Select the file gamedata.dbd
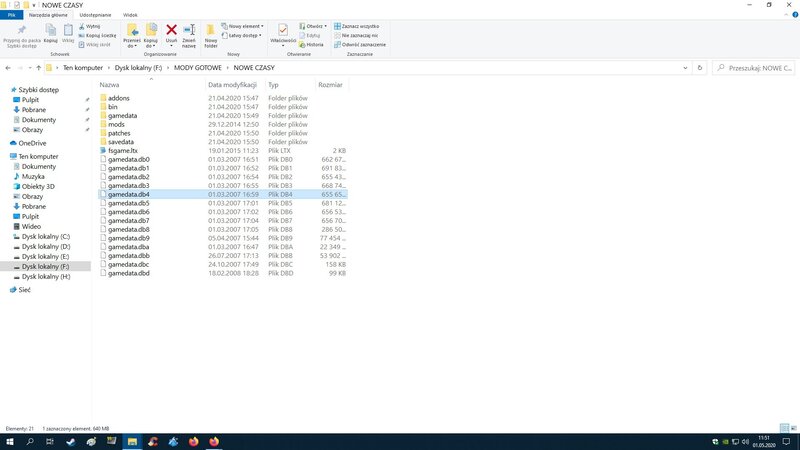Screen dimensions: 800x450 [129, 273]
